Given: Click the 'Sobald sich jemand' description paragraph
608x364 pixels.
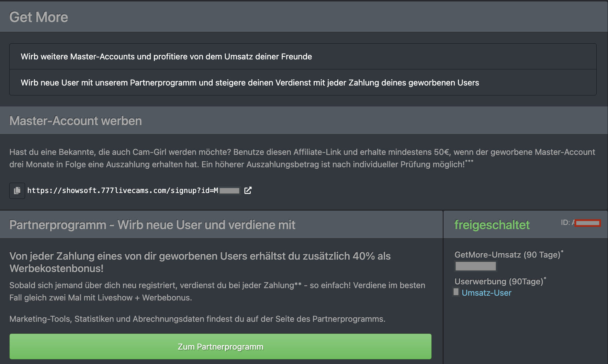Looking at the screenshot, I should [217, 292].
